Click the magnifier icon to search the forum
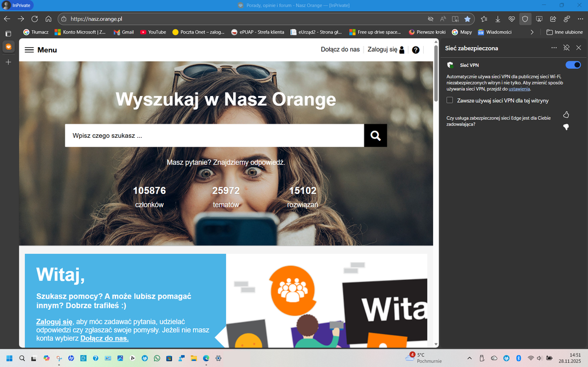The height and width of the screenshot is (367, 588). coord(376,135)
